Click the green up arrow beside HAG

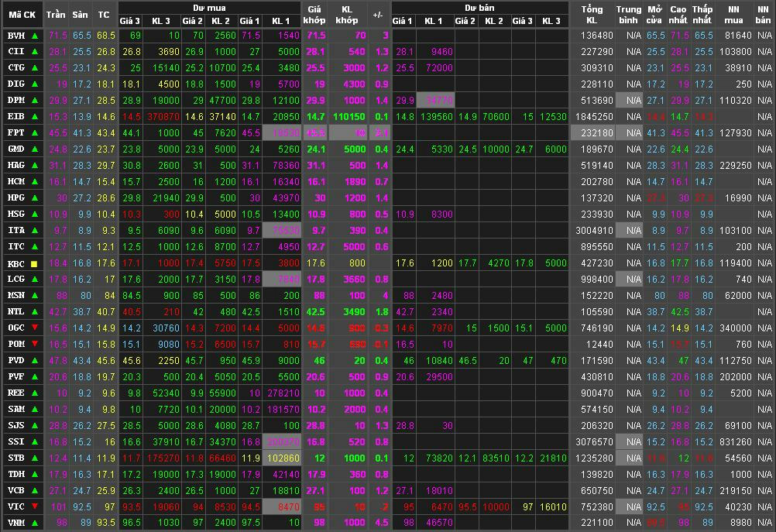pyautogui.click(x=35, y=165)
